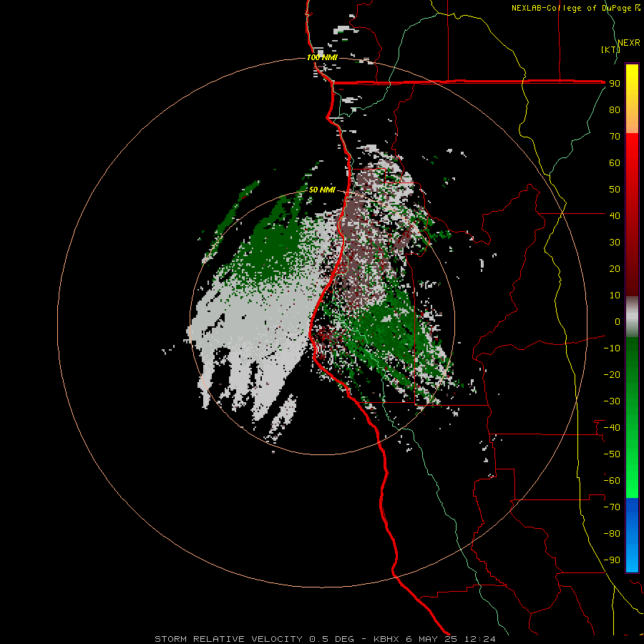Pick the gray zero-velocity color bar segment
Screen dimensions: 644x644
pyautogui.click(x=632, y=317)
